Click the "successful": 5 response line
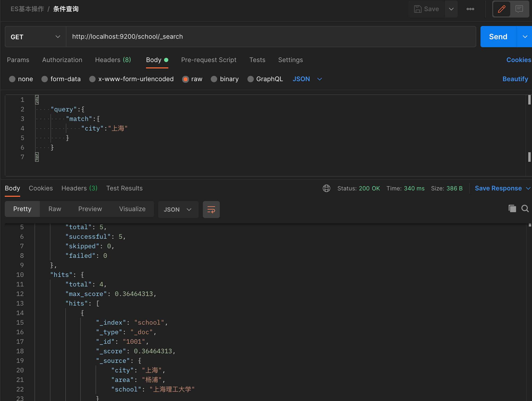The height and width of the screenshot is (401, 532). click(95, 237)
